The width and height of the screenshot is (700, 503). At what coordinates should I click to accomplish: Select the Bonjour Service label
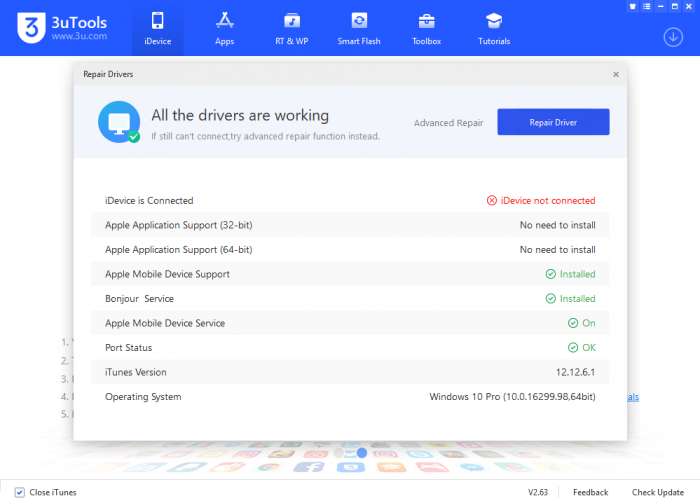coord(139,299)
